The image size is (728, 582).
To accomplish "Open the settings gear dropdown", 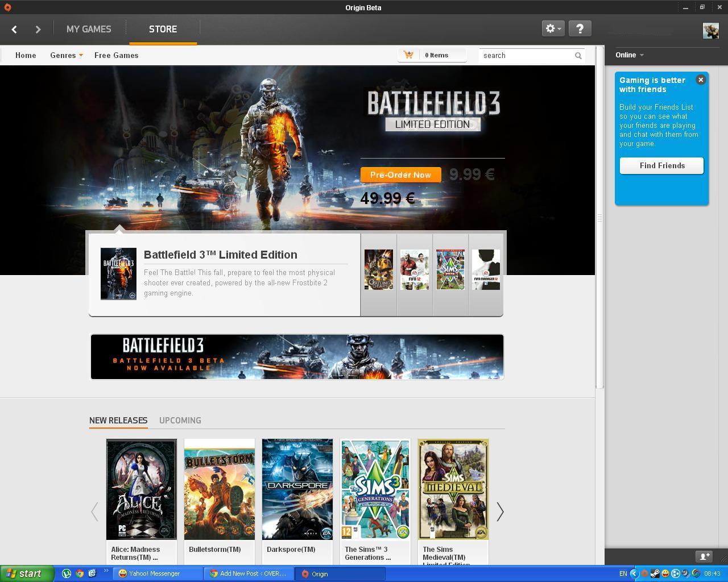I will (553, 28).
